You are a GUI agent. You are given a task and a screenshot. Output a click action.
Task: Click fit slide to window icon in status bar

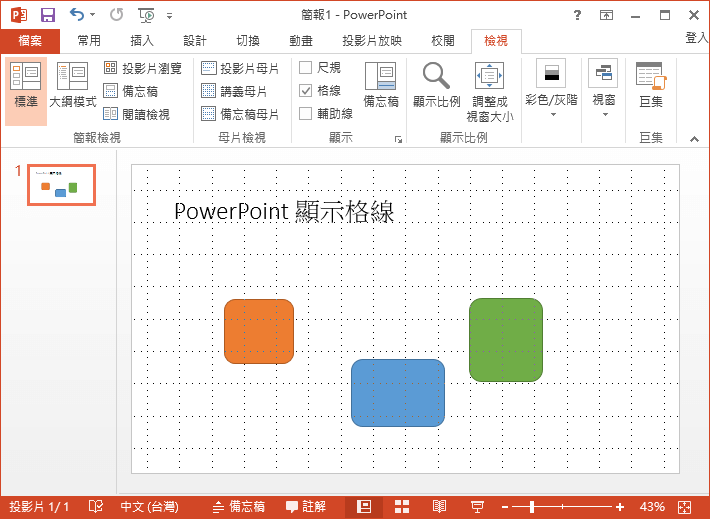(x=684, y=507)
